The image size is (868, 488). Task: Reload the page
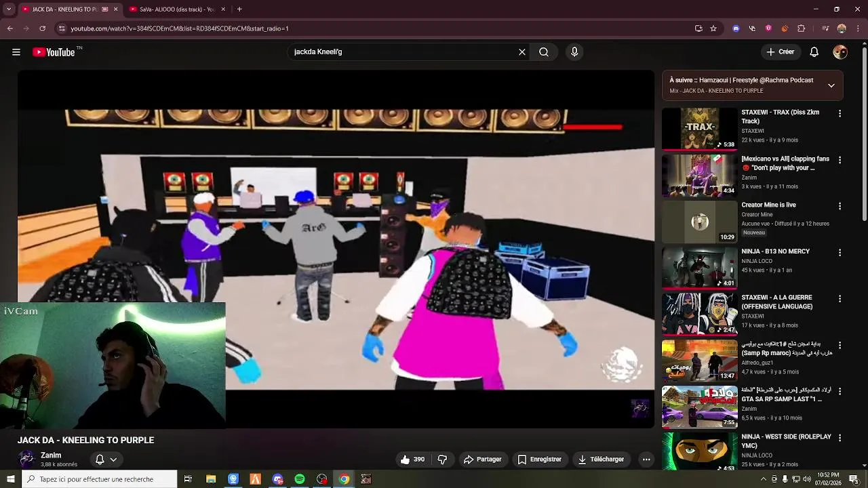coord(42,28)
